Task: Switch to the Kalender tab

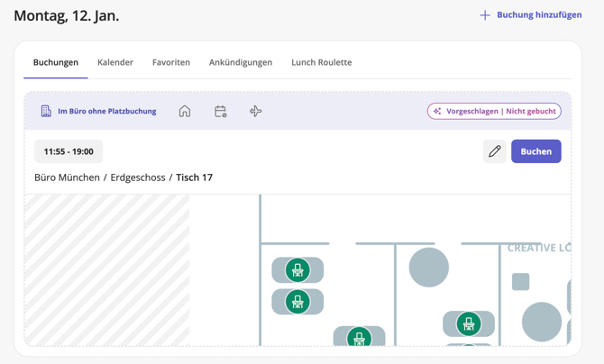Action: [115, 62]
